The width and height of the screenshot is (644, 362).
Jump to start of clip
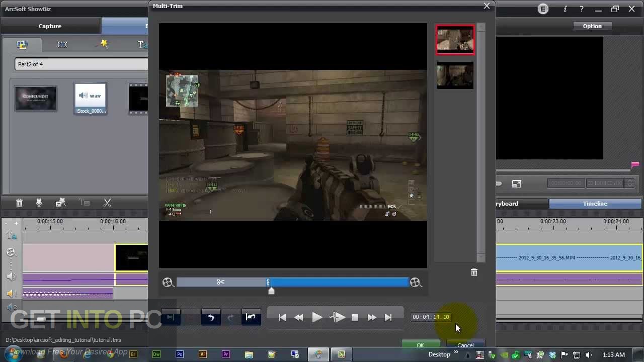coord(282,317)
